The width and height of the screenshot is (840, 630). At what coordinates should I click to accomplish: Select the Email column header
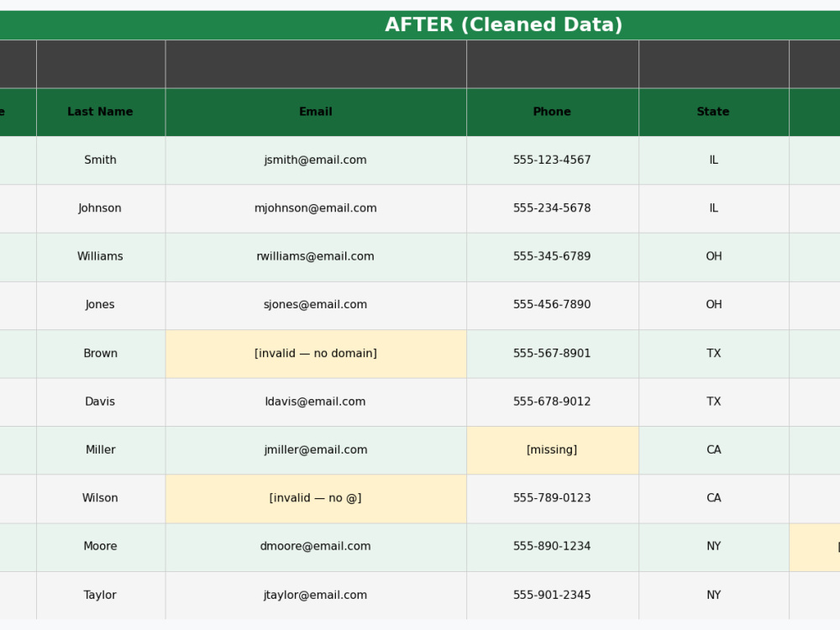point(316,112)
